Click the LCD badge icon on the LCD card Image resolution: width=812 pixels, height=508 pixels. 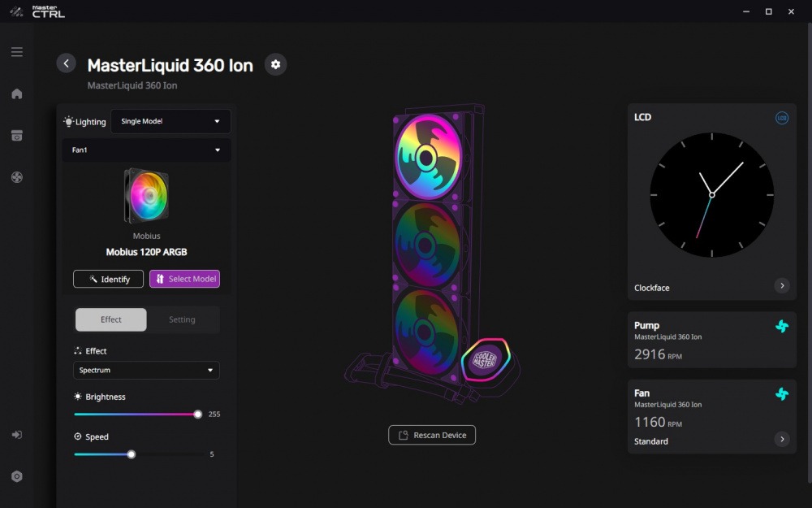(x=781, y=118)
